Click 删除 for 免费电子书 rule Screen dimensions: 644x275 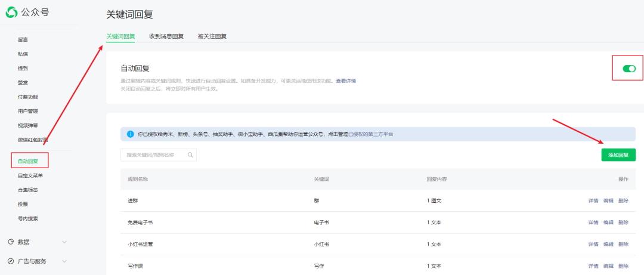(x=624, y=223)
